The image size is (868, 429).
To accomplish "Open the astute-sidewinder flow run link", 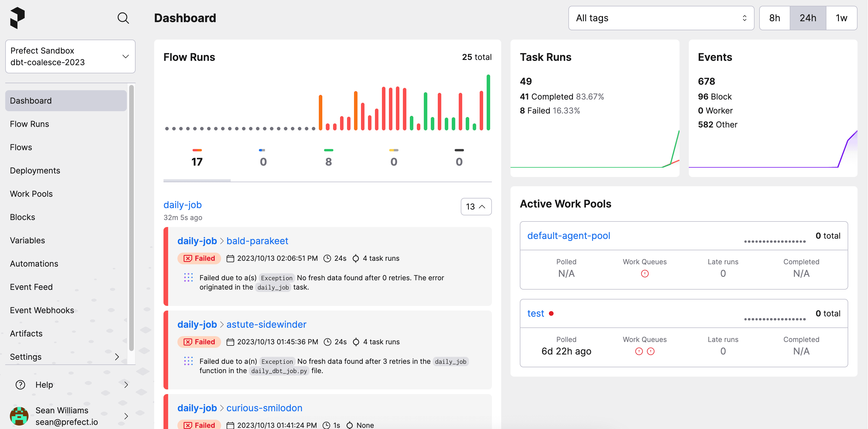I will point(266,325).
